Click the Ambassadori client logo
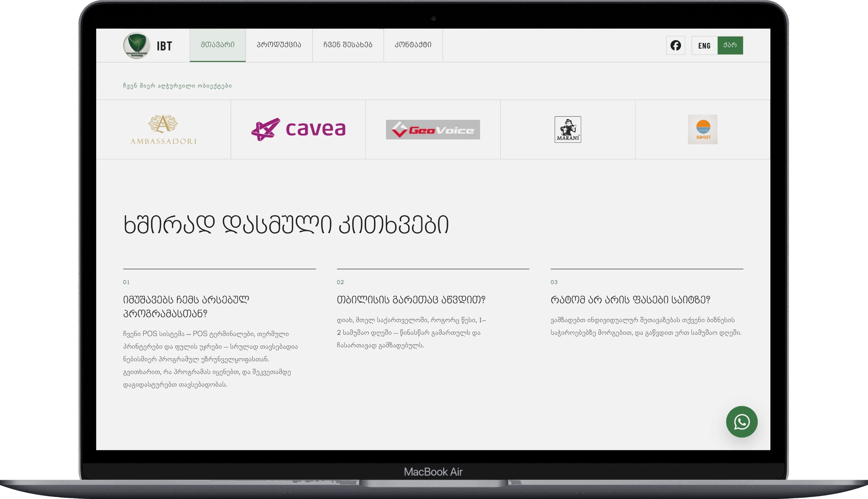This screenshot has height=499, width=868. pos(163,129)
